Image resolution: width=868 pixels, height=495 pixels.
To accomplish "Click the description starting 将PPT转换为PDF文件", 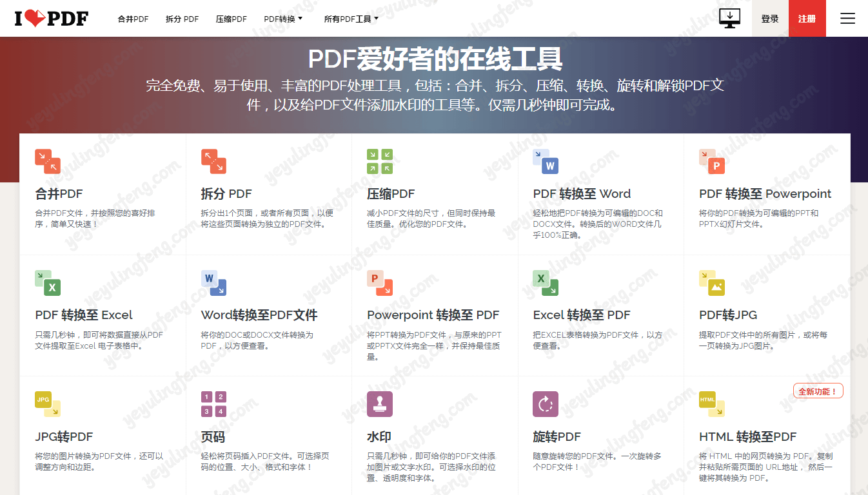I will tap(434, 345).
